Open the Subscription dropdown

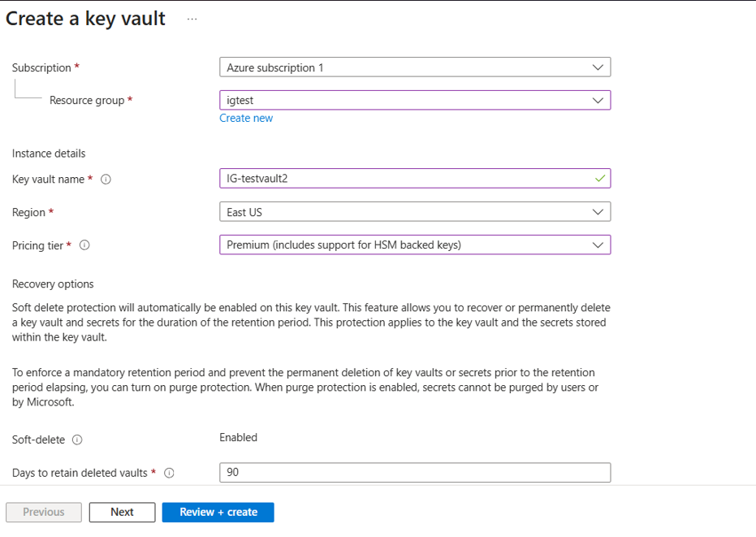(415, 67)
